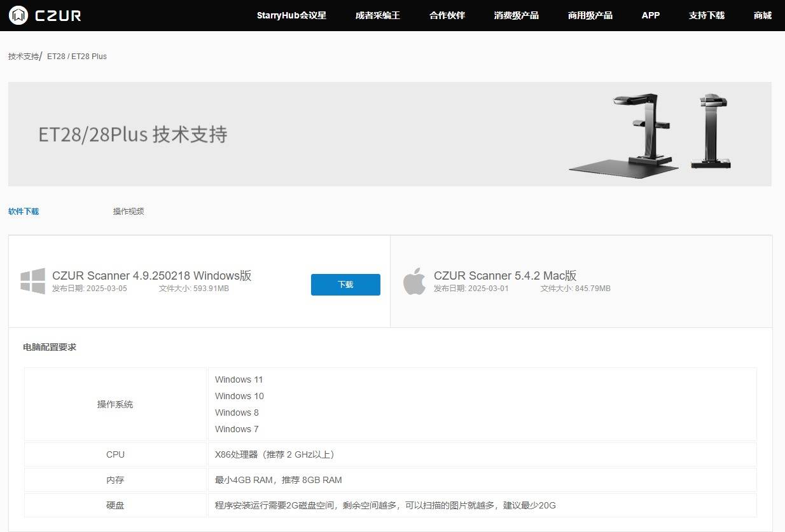This screenshot has width=785, height=532.
Task: Open the StarryHub会议星 menu item
Action: tap(291, 15)
